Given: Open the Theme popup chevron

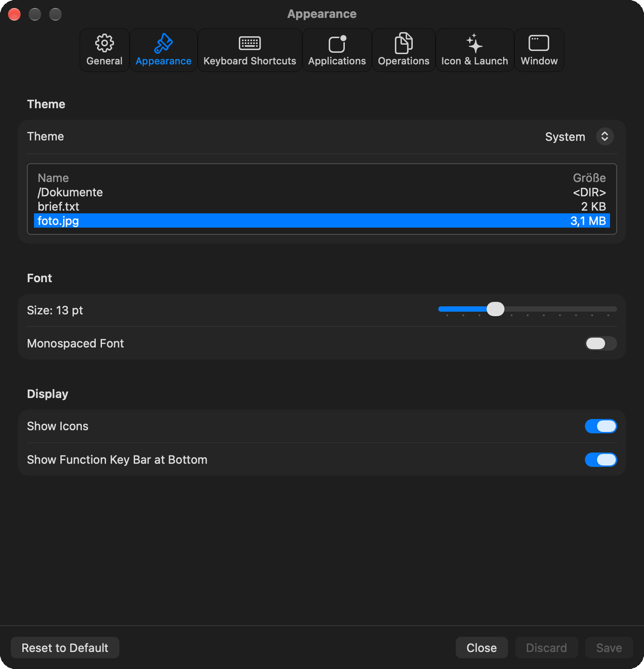Looking at the screenshot, I should click(x=605, y=136).
